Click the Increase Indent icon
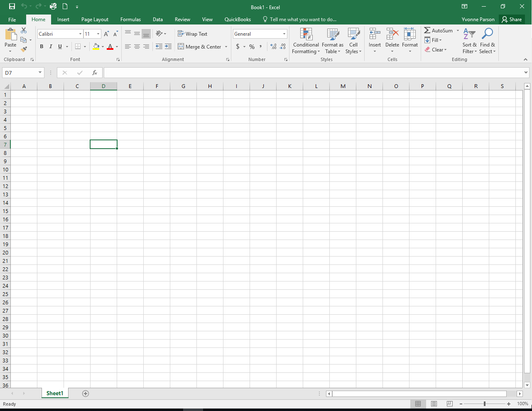The image size is (532, 411). pos(168,46)
